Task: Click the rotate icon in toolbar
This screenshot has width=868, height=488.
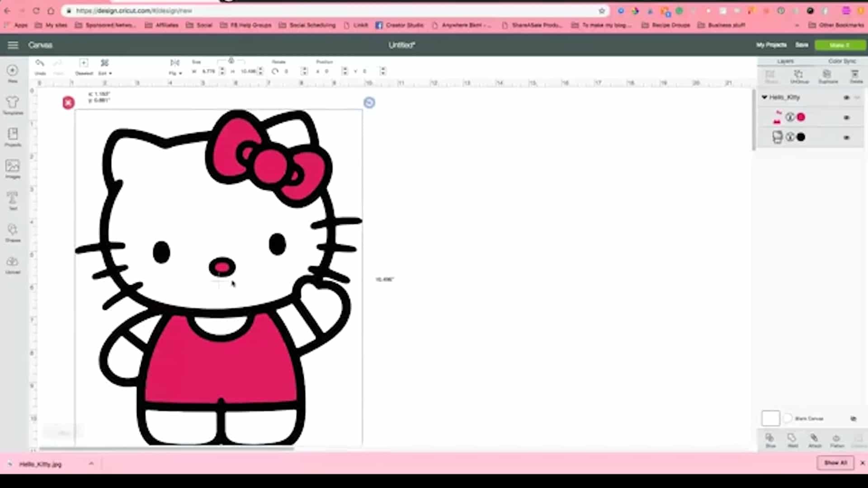Action: point(275,71)
